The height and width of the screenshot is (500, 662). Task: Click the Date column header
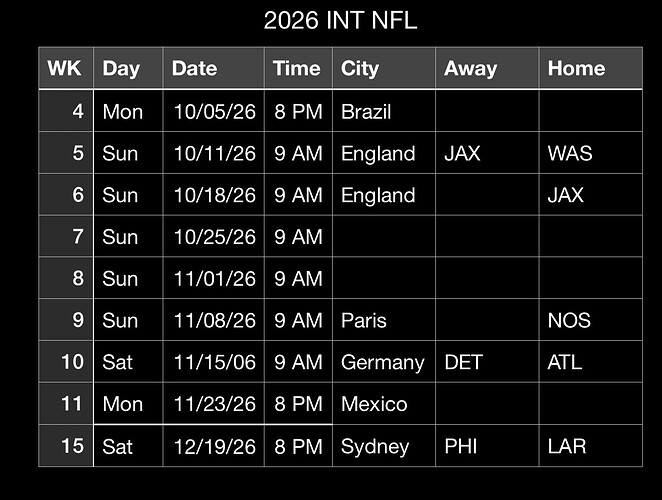(194, 69)
